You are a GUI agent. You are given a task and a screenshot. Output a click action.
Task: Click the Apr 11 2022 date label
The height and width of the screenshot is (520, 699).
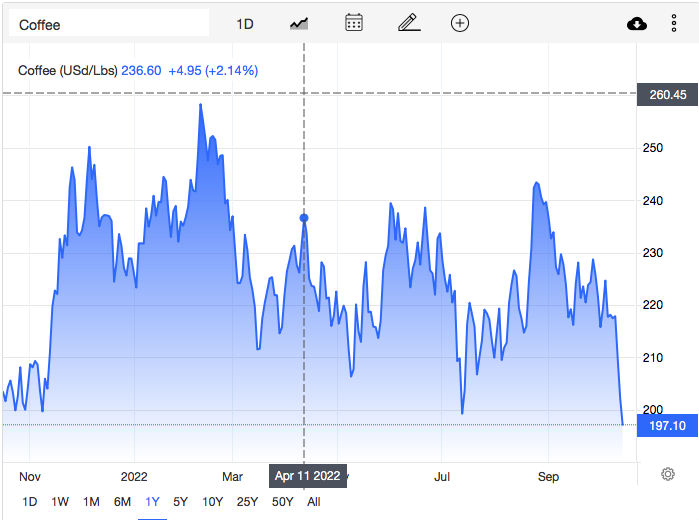coord(308,476)
